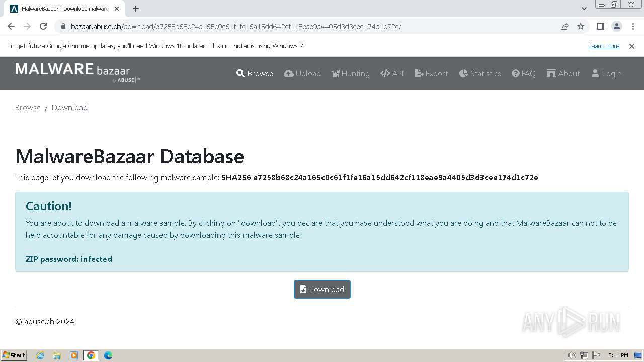Click the Download malware sample button
The image size is (644, 362).
[322, 289]
